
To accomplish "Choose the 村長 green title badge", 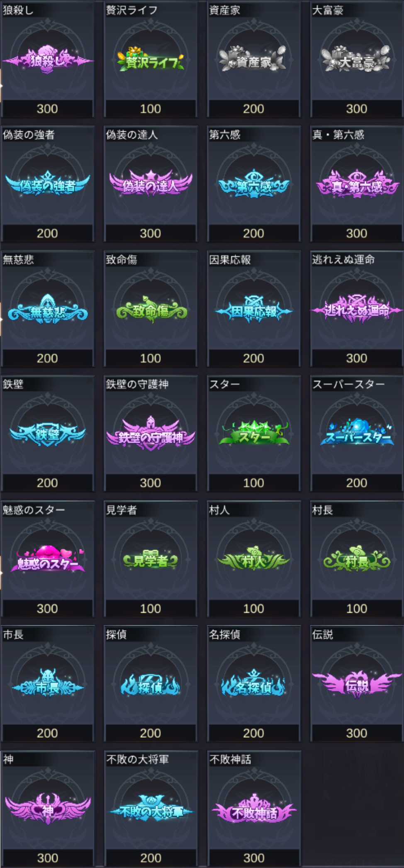I will pyautogui.click(x=357, y=560).
